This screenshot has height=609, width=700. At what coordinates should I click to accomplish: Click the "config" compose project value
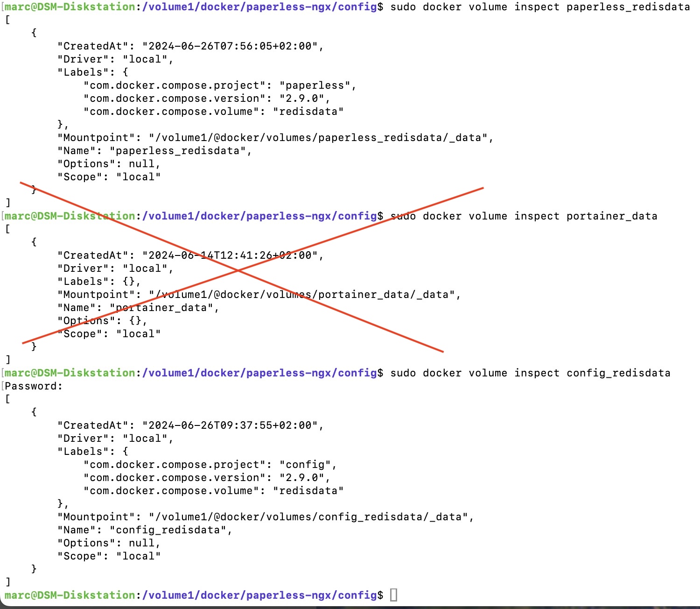coord(305,465)
